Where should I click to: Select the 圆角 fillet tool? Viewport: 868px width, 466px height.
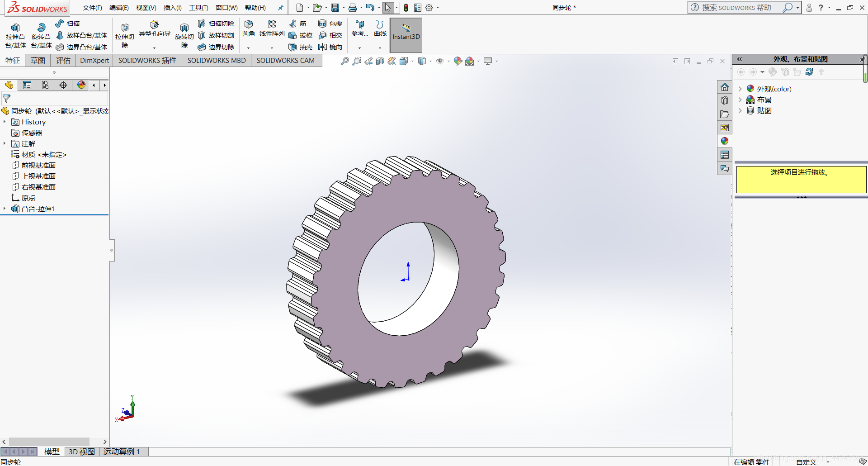click(x=248, y=28)
